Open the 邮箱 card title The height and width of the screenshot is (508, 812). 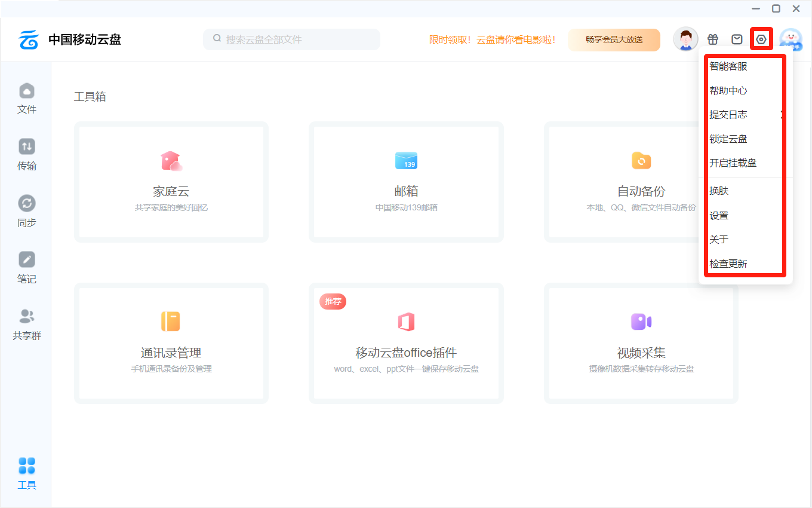[406, 191]
